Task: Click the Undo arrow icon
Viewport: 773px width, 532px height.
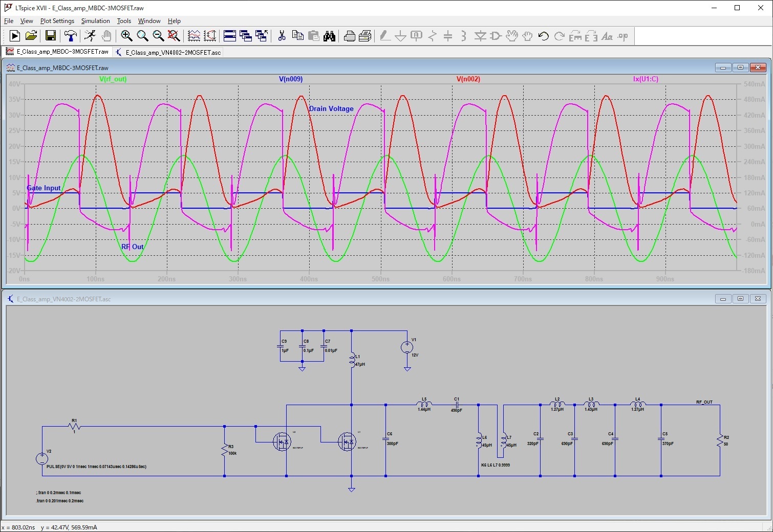Action: click(x=543, y=36)
